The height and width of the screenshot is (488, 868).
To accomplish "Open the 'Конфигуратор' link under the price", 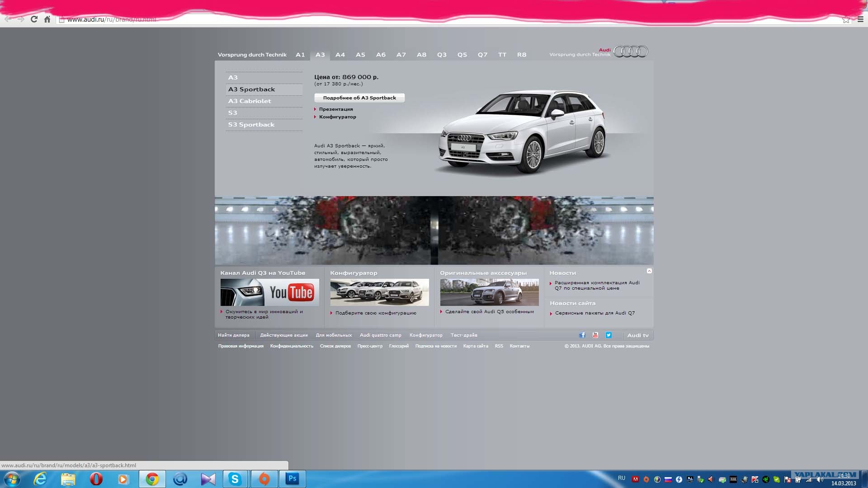I will [x=338, y=117].
